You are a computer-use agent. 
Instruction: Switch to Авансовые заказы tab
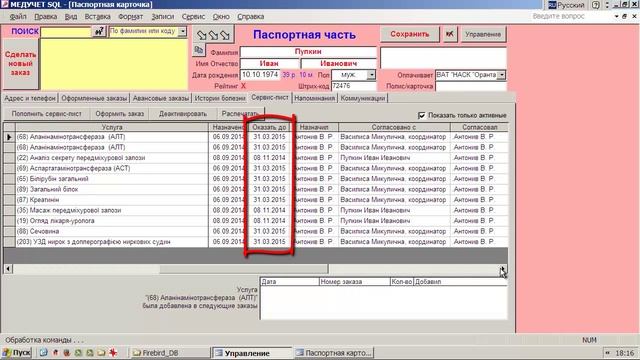[161, 98]
